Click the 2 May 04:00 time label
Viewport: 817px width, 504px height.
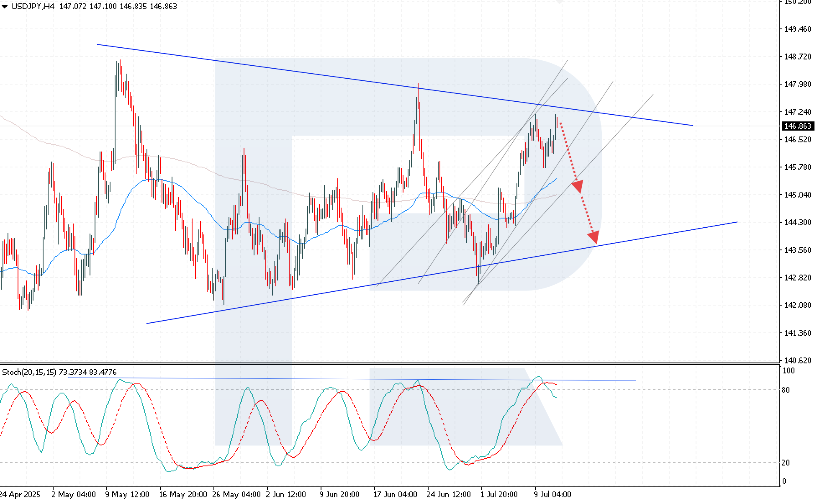pos(74,494)
